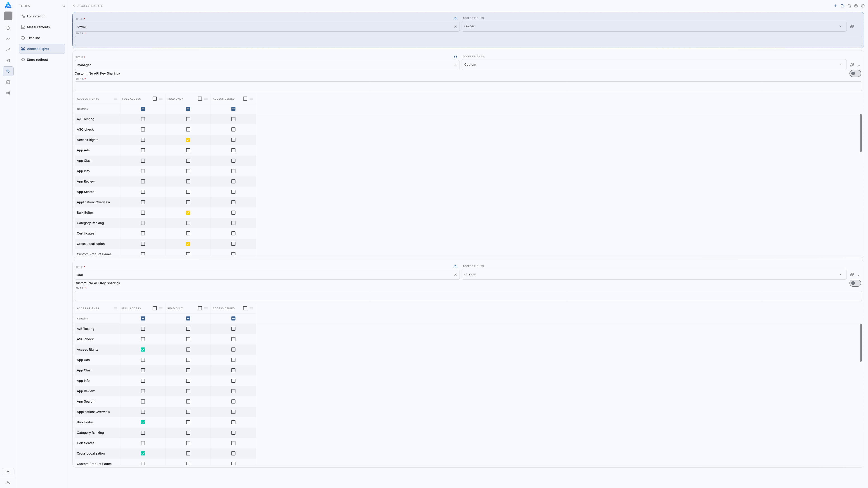This screenshot has width=868, height=488.
Task: Open the manager Access Rights Custom dropdown
Action: point(653,65)
